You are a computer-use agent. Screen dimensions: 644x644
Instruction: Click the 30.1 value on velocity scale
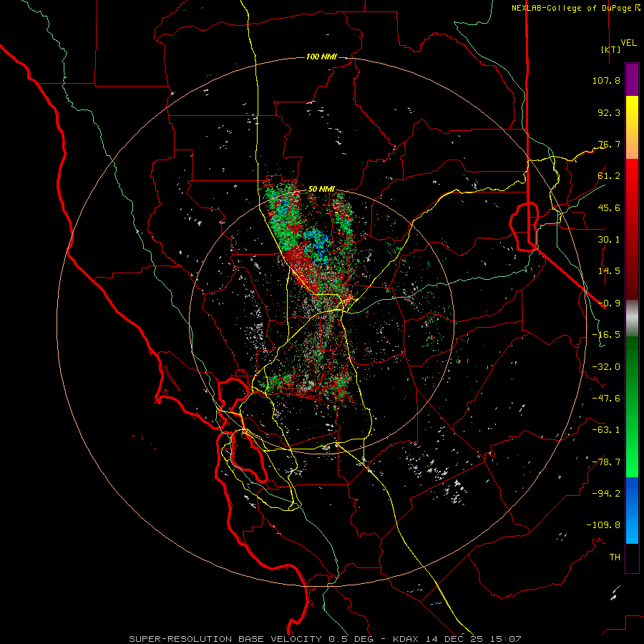point(609,240)
